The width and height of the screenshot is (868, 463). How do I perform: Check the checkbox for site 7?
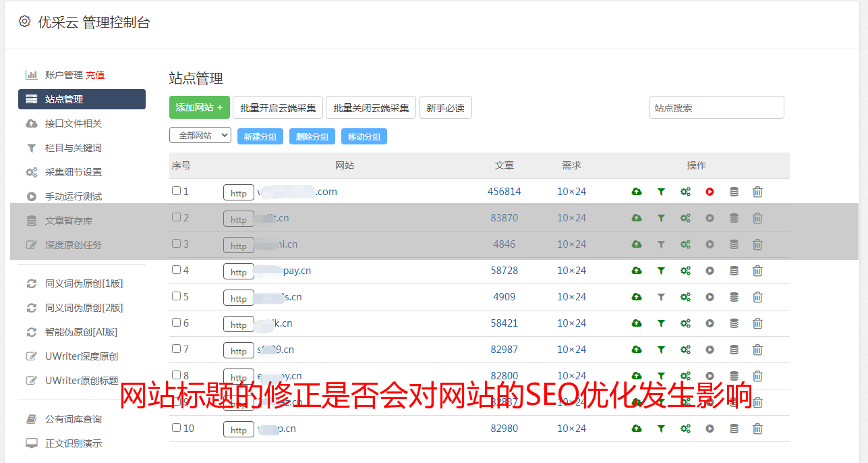point(176,349)
